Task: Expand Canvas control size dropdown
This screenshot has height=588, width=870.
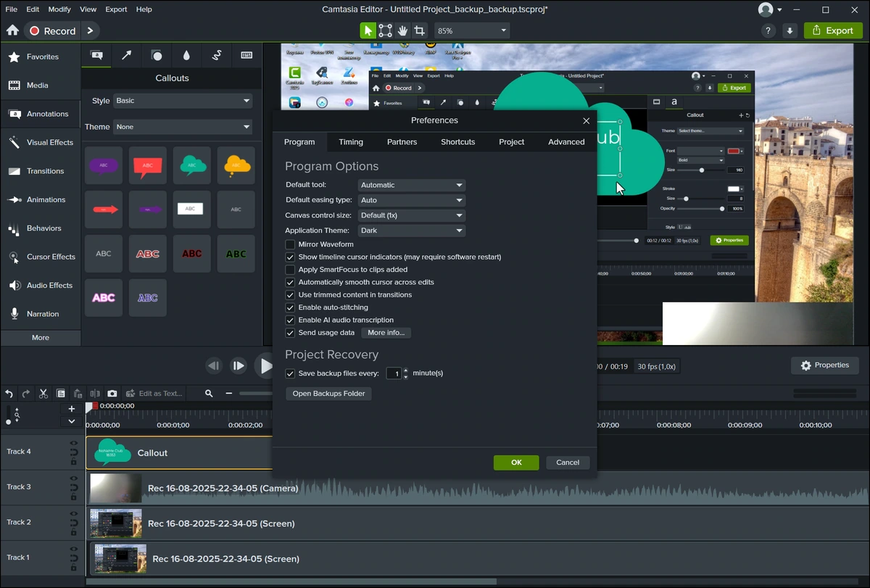Action: tap(411, 215)
